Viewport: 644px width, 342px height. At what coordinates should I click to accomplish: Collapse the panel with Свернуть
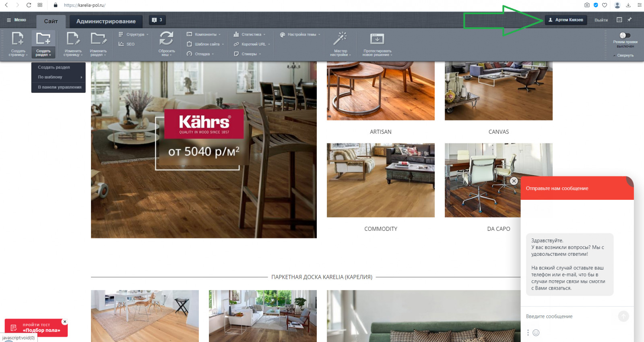(x=623, y=56)
